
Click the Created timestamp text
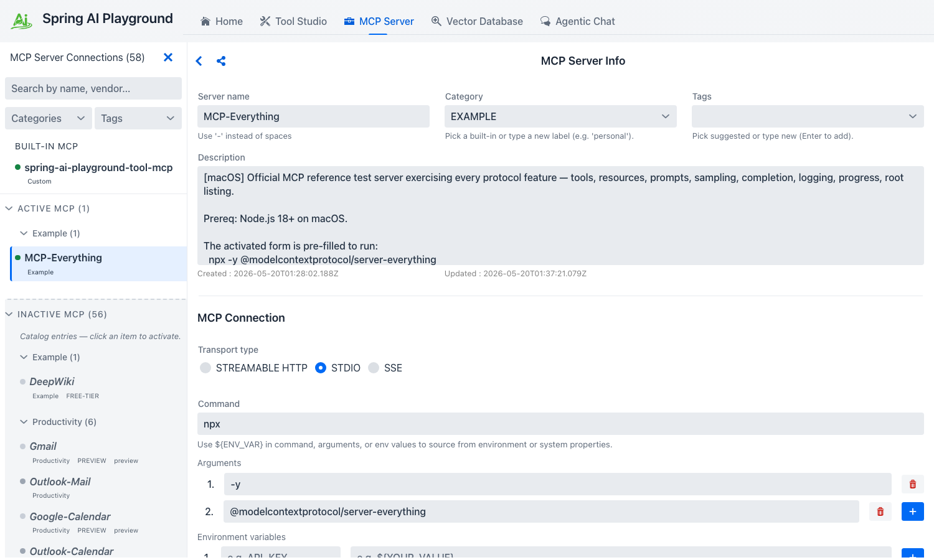click(x=268, y=274)
